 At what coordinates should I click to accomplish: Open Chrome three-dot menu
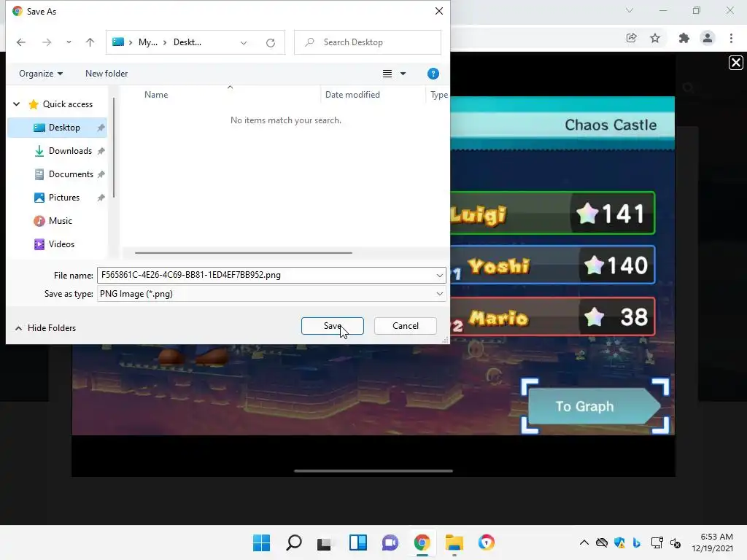731,38
